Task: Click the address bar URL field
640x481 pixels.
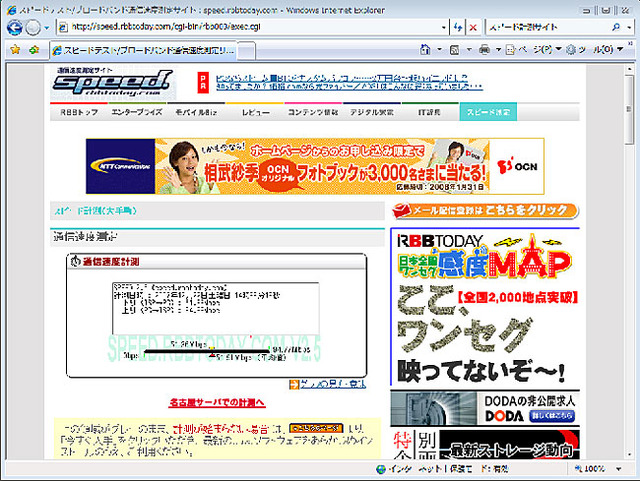Action: [249, 27]
